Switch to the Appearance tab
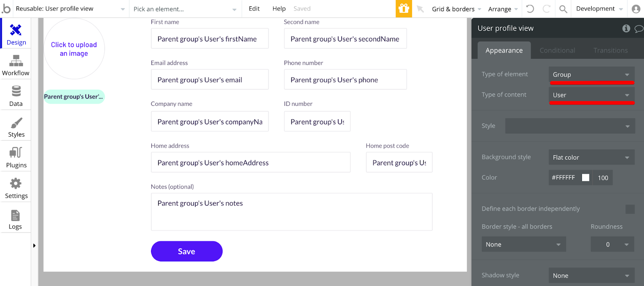644x286 pixels. point(504,50)
